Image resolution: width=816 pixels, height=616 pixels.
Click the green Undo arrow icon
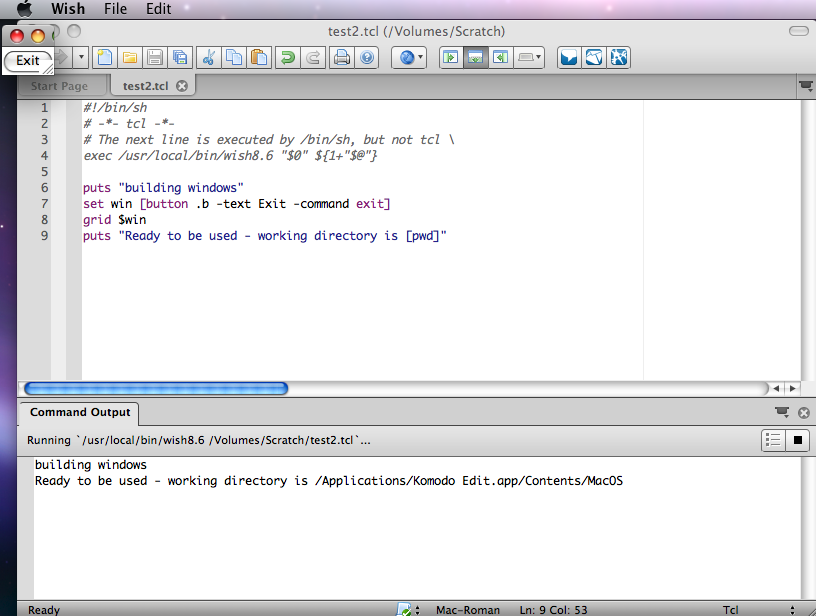point(287,58)
